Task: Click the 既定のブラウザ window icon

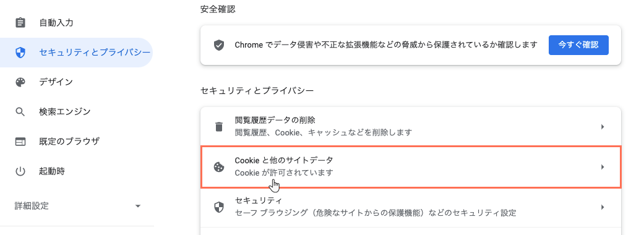Action: [x=20, y=142]
